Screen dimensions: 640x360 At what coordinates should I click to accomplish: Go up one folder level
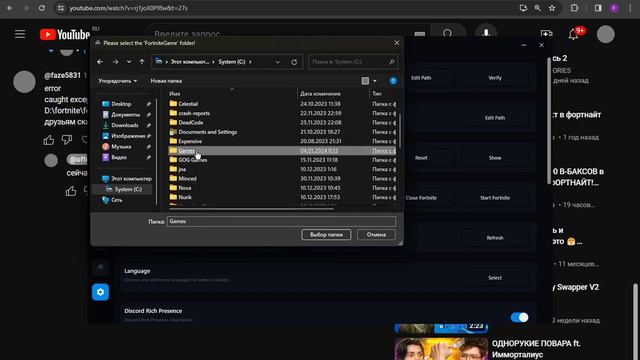click(142, 62)
